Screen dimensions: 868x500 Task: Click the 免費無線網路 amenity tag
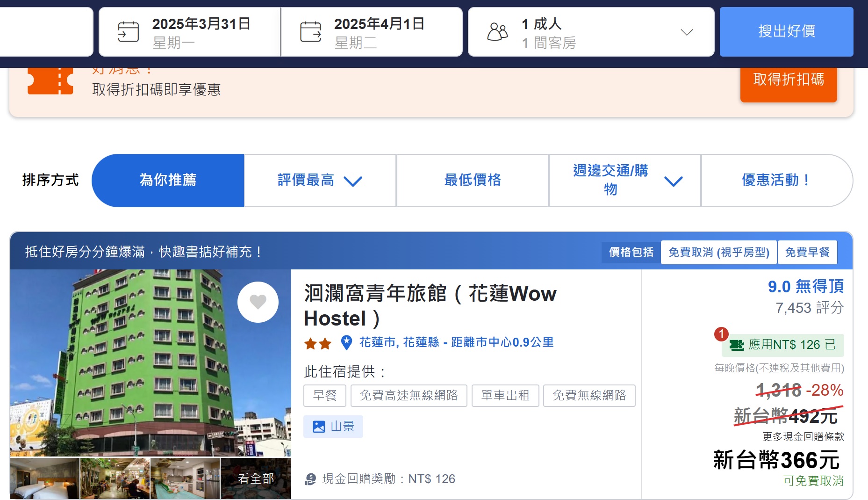[x=589, y=396]
